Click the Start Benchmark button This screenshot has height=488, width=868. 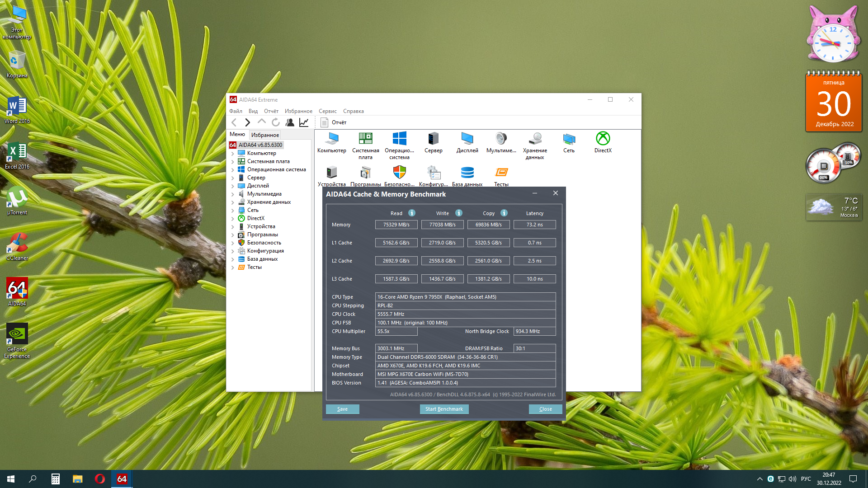[x=444, y=409]
